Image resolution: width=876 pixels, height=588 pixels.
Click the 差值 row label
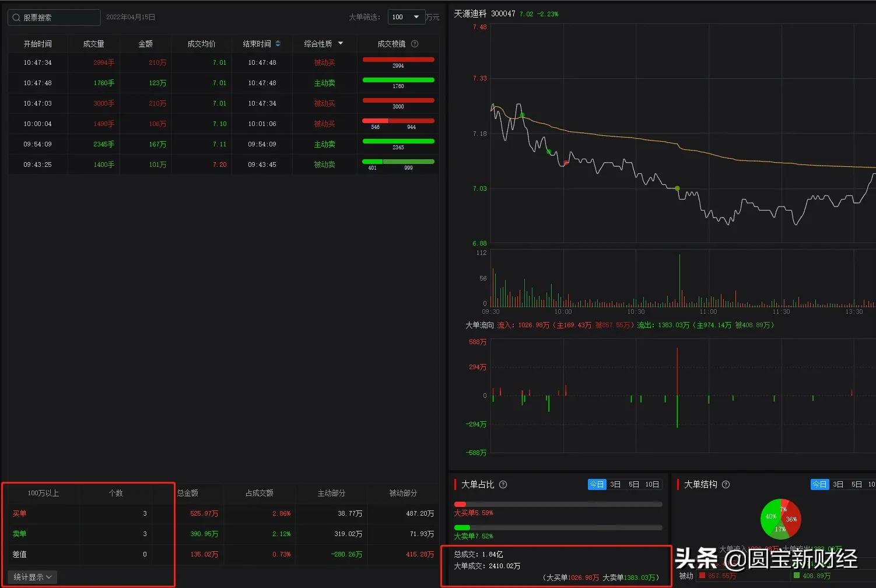19,554
